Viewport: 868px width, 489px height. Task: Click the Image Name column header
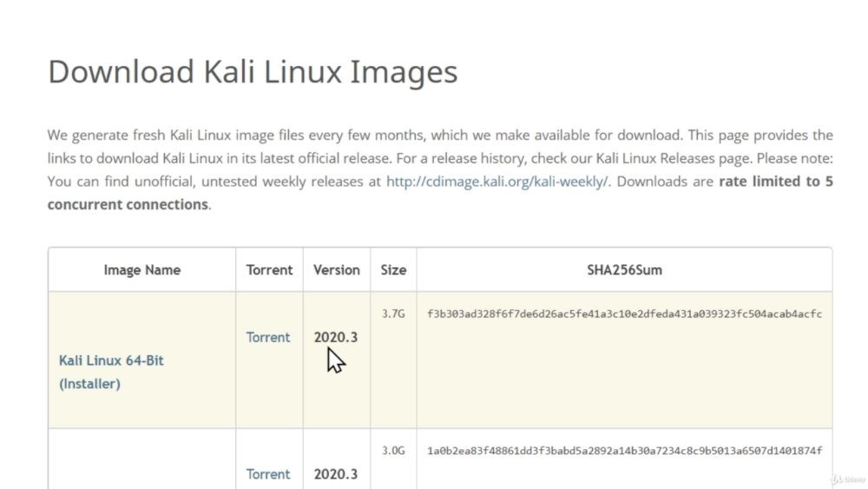coord(142,270)
